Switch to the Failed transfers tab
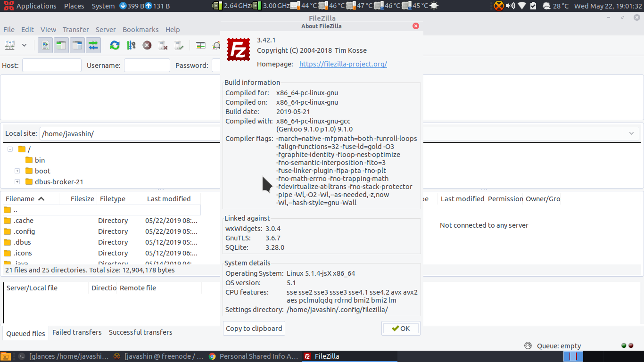Viewport: 644px width, 362px height. click(77, 332)
